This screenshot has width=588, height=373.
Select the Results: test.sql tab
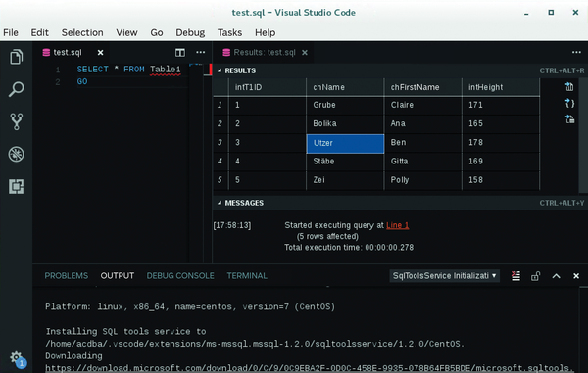(265, 53)
